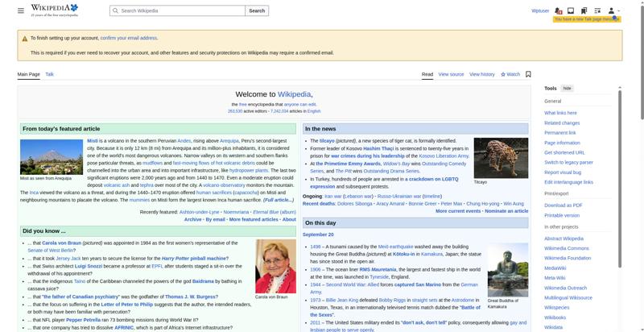The width and height of the screenshot is (644, 332).
Task: Open the Pepper Petrella link
Action: pyautogui.click(x=84, y=320)
